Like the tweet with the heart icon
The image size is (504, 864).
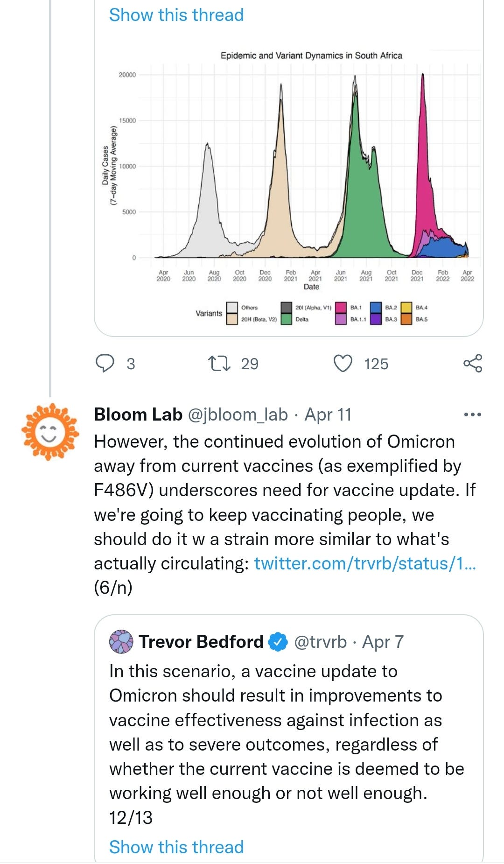[343, 363]
